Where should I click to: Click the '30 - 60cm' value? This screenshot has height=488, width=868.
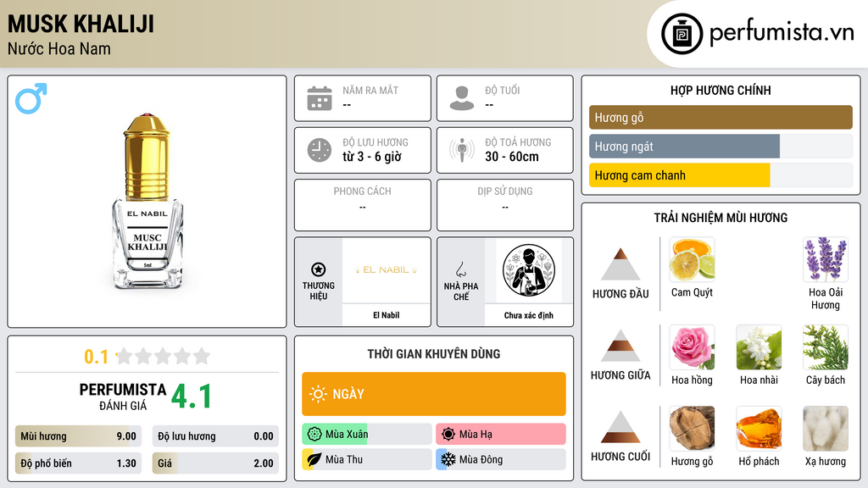[x=512, y=157]
